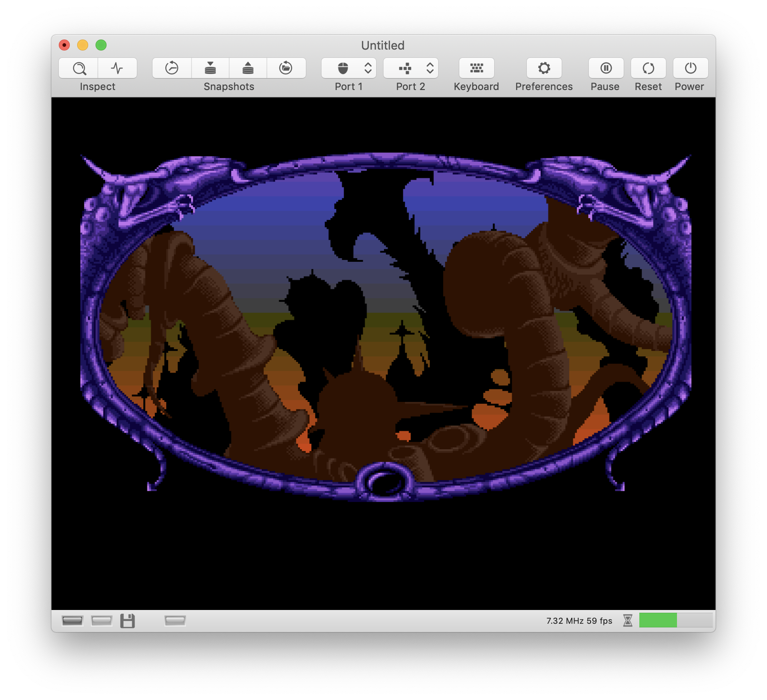Minimize the window with yellow button
Viewport: 767px width, 700px height.
(x=83, y=45)
